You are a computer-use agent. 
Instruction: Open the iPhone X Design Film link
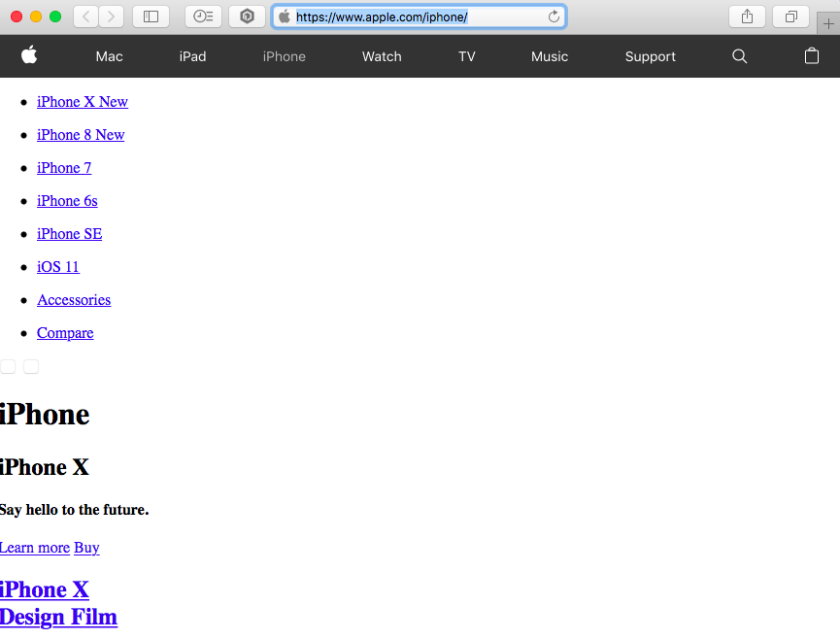click(x=58, y=603)
